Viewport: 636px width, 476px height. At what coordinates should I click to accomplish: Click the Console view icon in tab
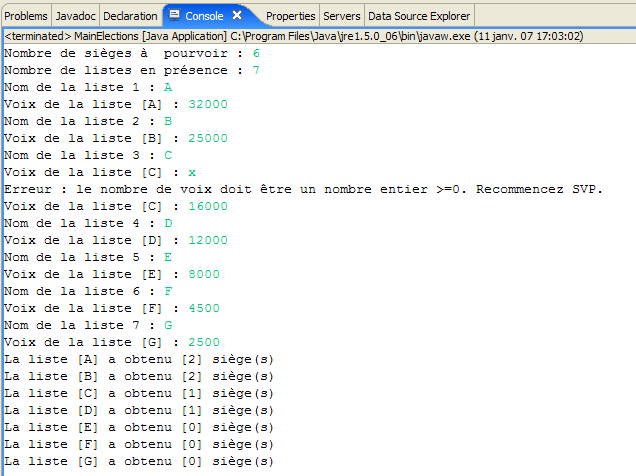[x=174, y=16]
